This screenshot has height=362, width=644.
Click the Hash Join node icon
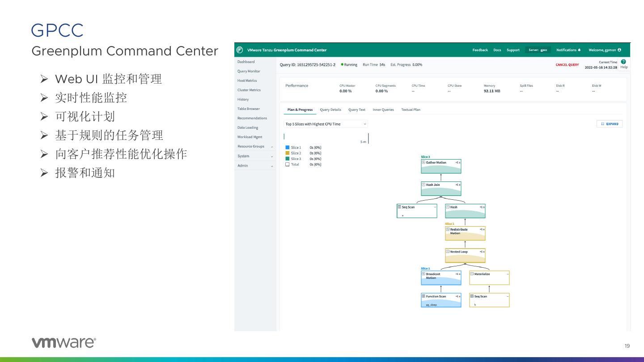point(424,185)
